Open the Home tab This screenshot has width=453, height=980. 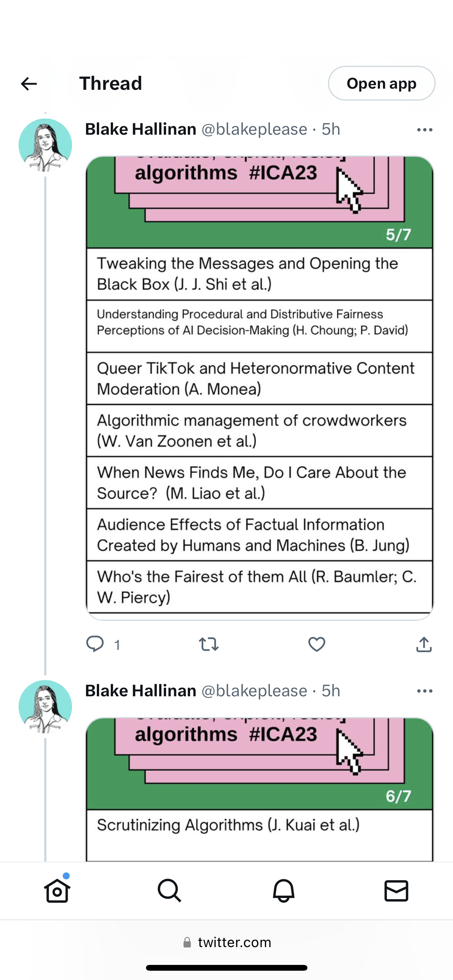57,890
